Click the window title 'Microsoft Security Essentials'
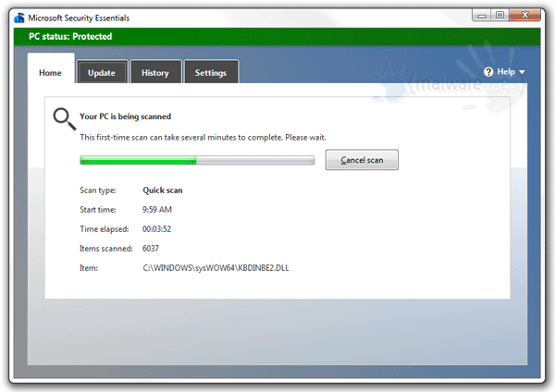Viewport: 555px width, 392px height. coord(79,18)
